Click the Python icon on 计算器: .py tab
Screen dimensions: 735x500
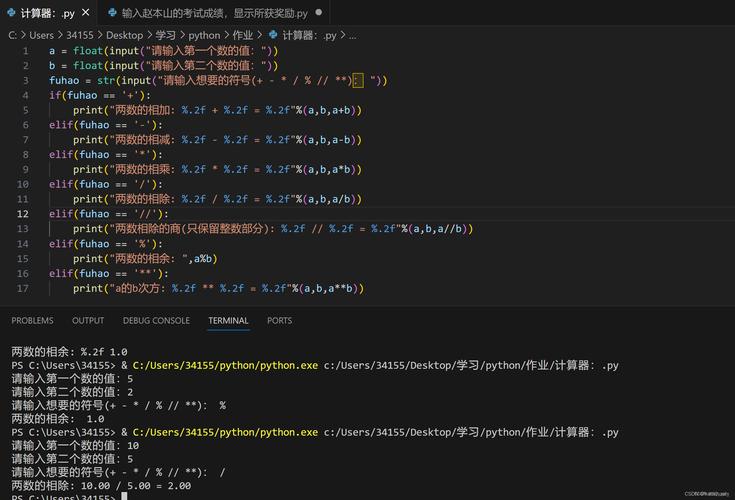tap(11, 13)
